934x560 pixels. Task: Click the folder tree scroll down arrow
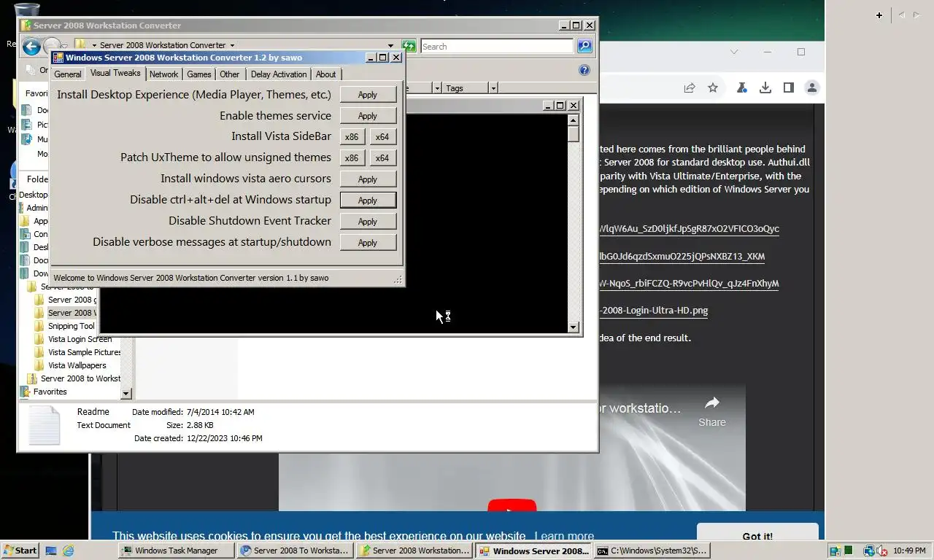click(x=126, y=393)
